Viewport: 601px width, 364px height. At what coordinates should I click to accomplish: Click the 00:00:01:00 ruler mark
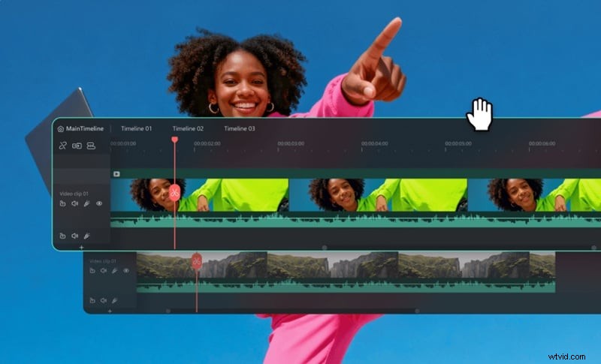(123, 143)
